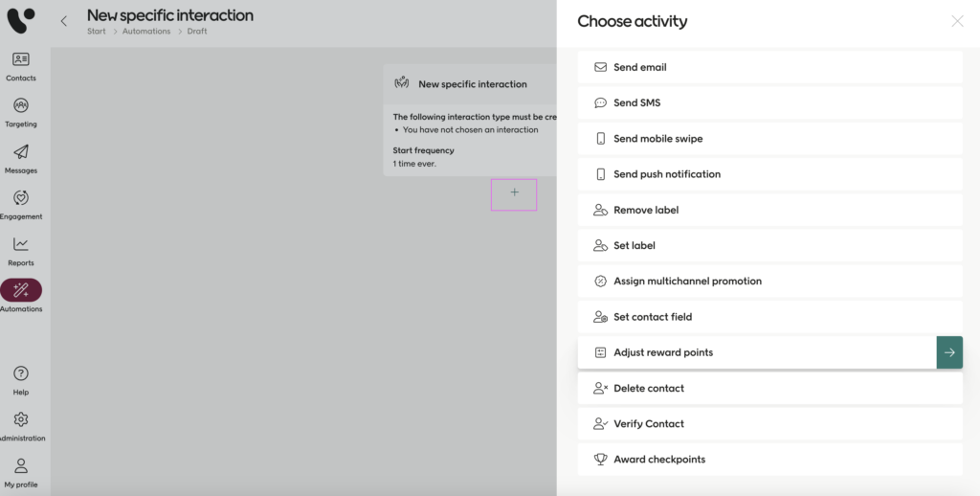Choose the Send SMS activity
The width and height of the screenshot is (980, 496).
636,103
